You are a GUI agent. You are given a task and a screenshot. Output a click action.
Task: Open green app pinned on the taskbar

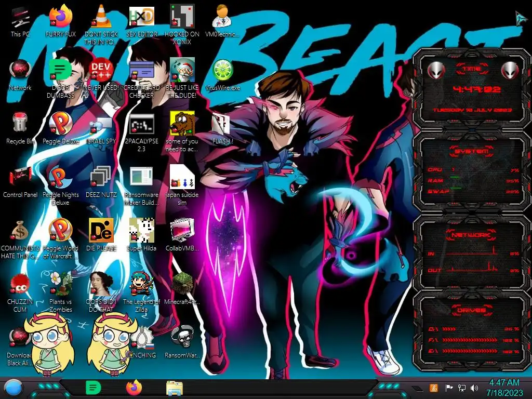(93, 388)
